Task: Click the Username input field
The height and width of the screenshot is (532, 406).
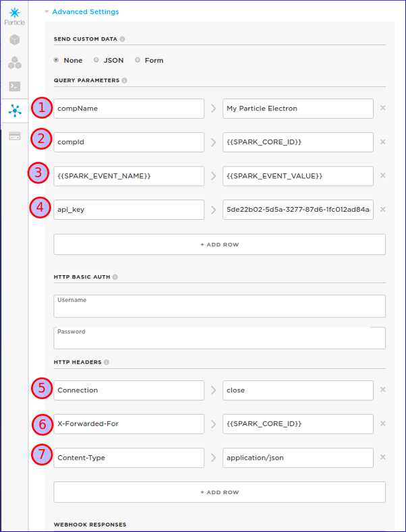Action: click(219, 306)
